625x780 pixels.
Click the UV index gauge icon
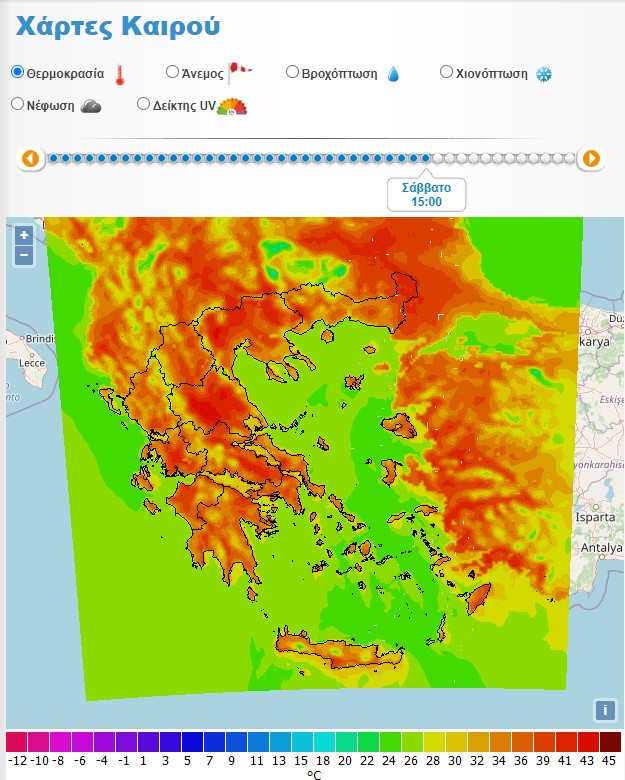tap(232, 106)
